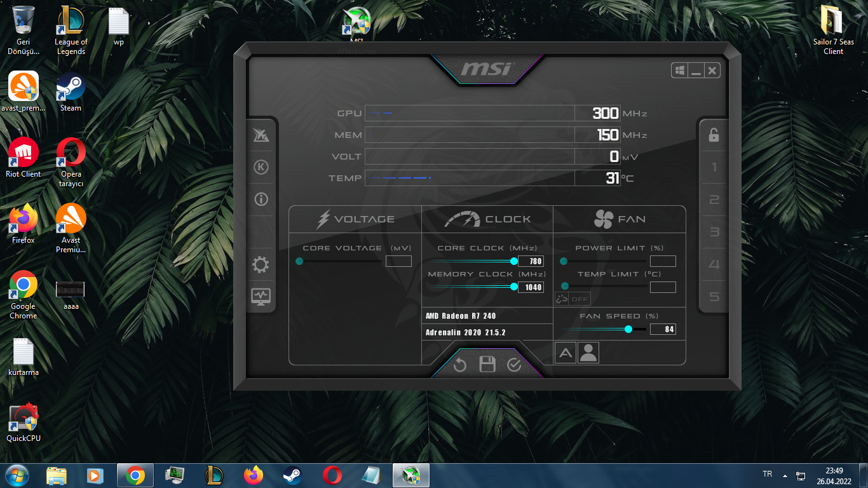Toggle the Windows startup button in Afterburner

679,71
